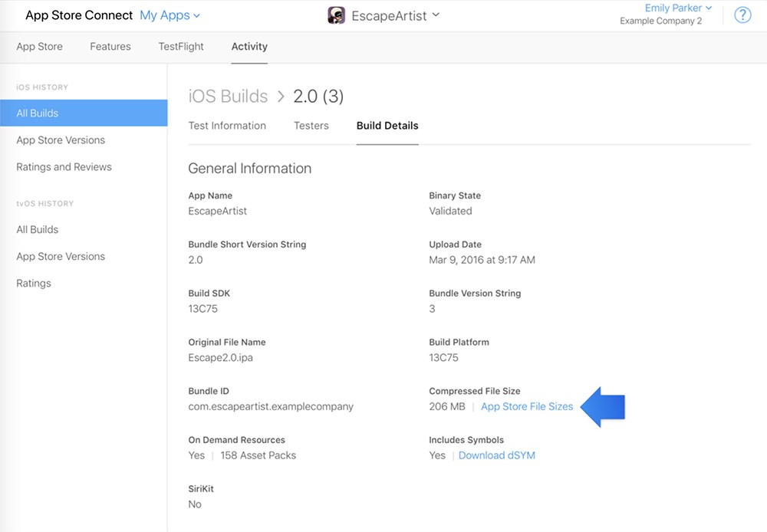Click the App Store File Sizes link
The height and width of the screenshot is (532, 767).
[527, 407]
